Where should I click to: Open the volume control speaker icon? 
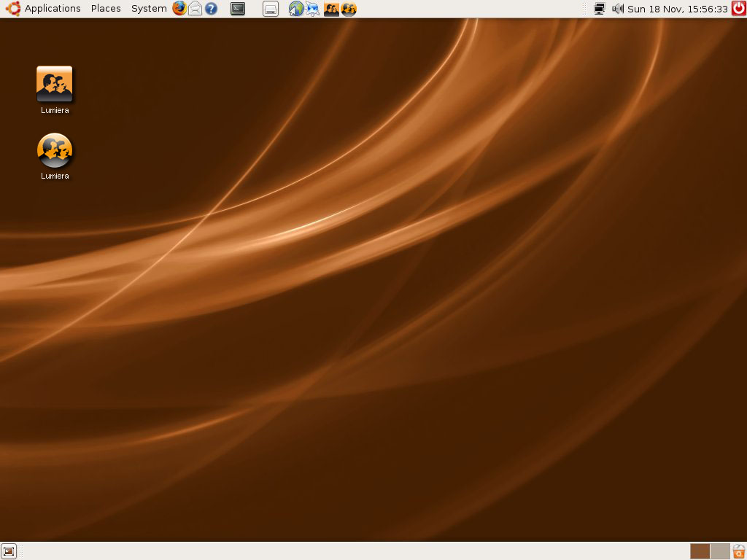tap(618, 9)
